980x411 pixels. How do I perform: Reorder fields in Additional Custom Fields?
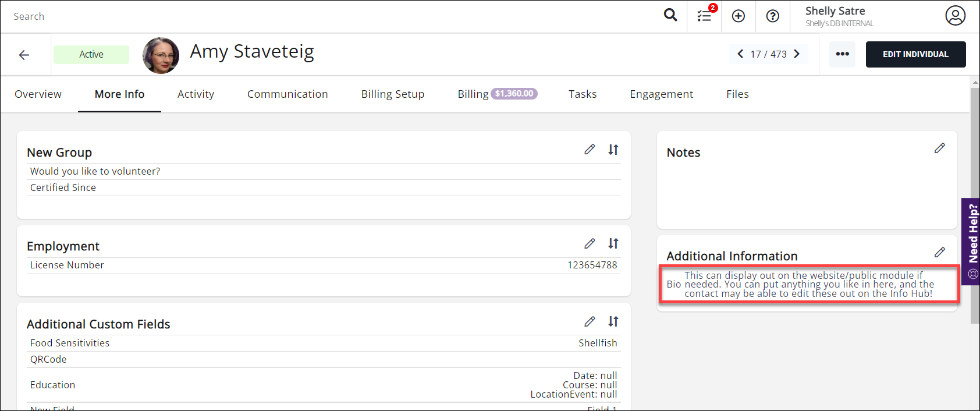pos(613,321)
